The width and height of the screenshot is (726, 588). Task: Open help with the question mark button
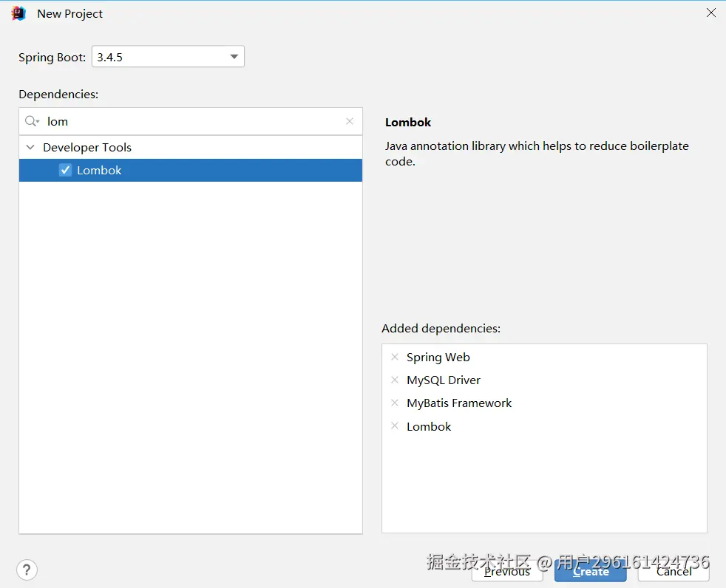click(x=27, y=570)
